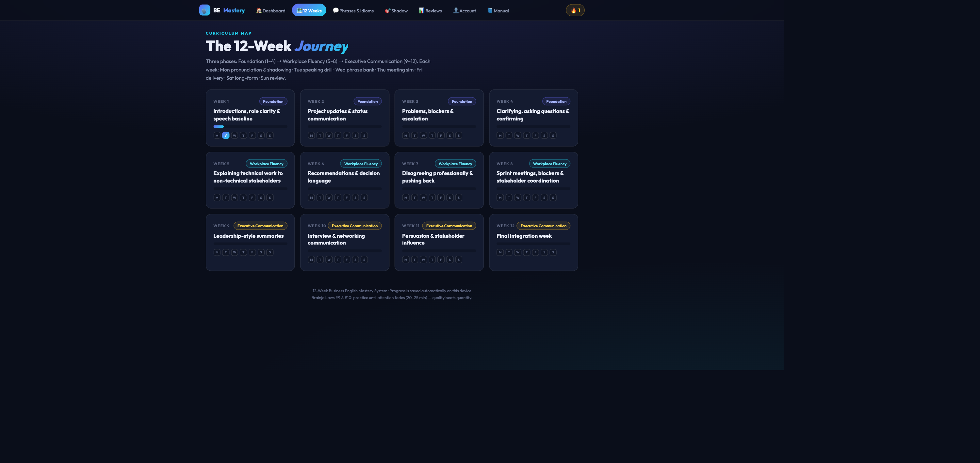Select the 12 Weeks tab
The height and width of the screenshot is (463, 980).
[309, 11]
